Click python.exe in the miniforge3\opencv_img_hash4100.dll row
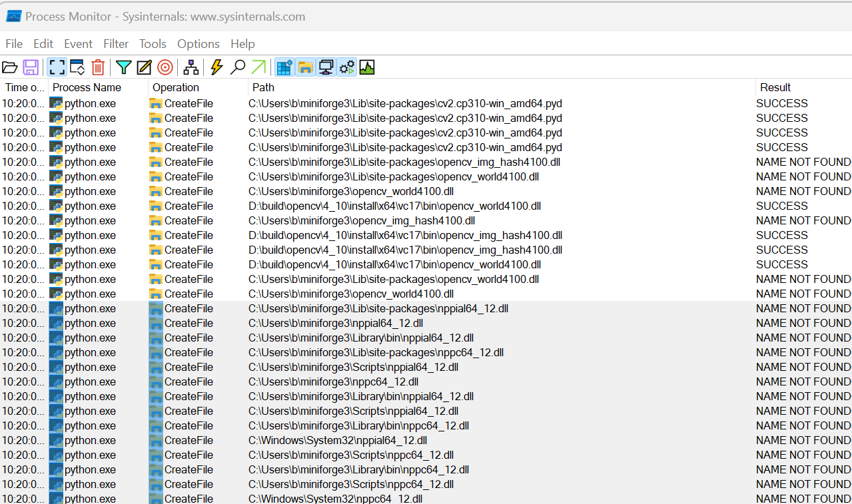The height and width of the screenshot is (504, 852). click(x=90, y=220)
